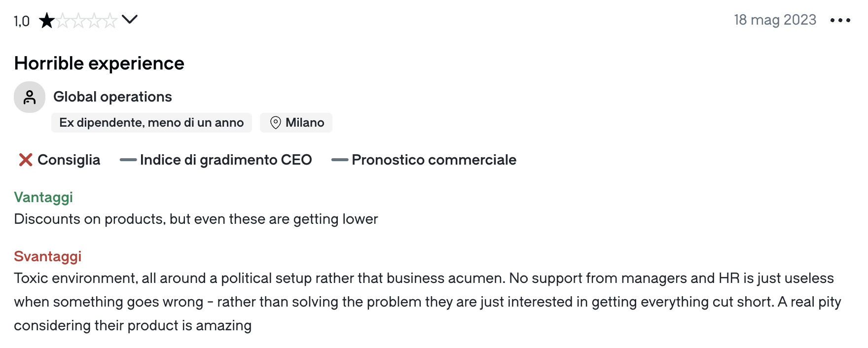
Task: Click the red X next to Consiglia
Action: pos(26,160)
